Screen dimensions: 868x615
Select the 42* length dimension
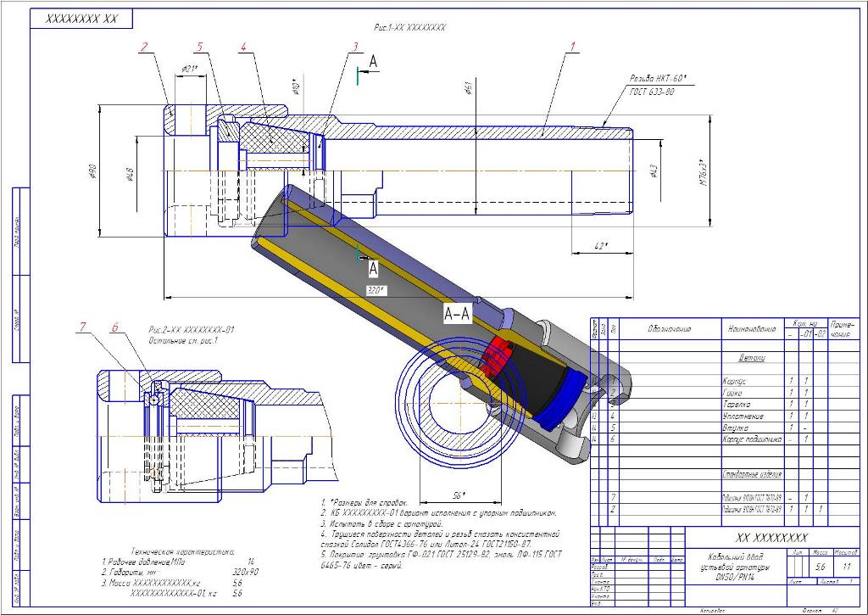pyautogui.click(x=601, y=246)
